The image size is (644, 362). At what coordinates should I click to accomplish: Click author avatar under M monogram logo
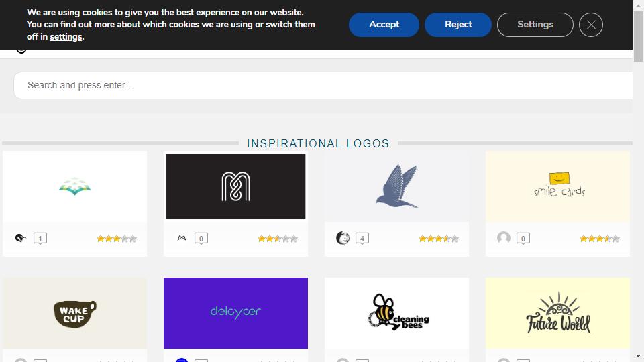point(182,238)
